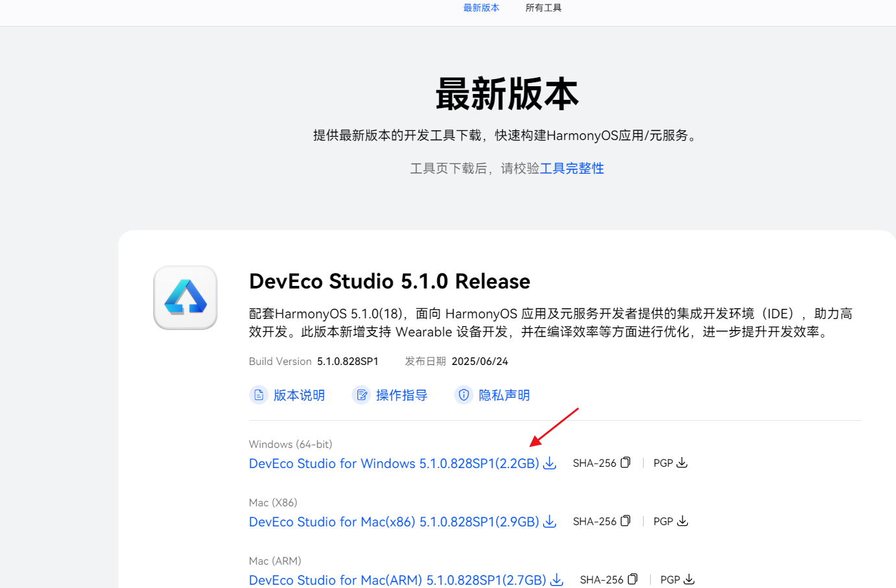Click download icon for Mac(ARM) installer
896x588 pixels.
[x=557, y=580]
